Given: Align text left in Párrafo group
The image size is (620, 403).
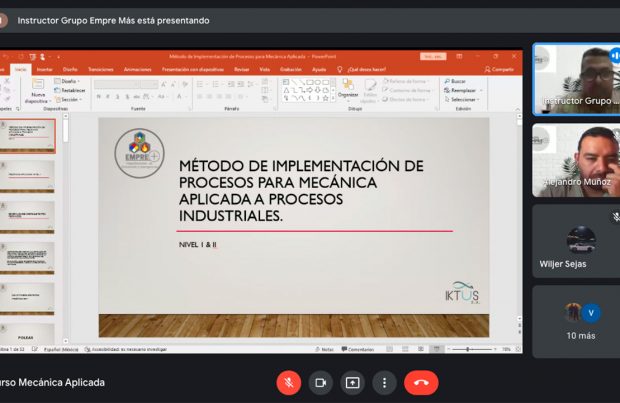Looking at the screenshot, I should click(200, 96).
